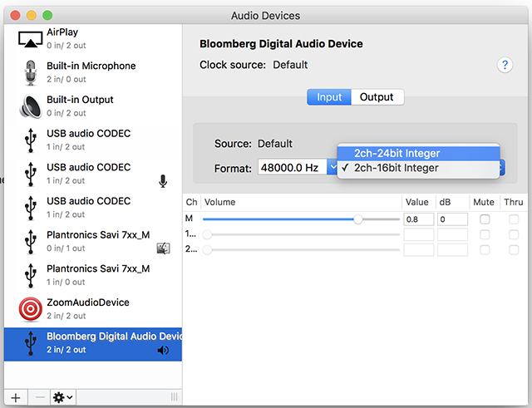Select Bloomberg Digital Audio Device row

[93, 344]
